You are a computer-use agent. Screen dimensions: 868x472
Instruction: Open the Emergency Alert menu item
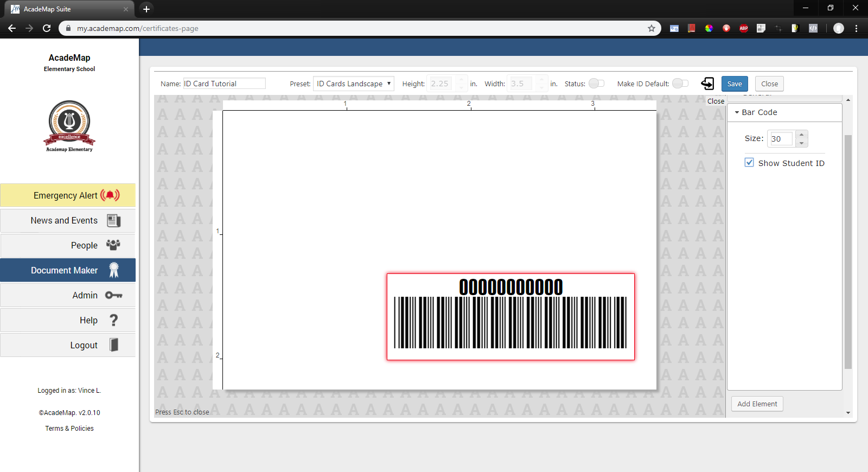pyautogui.click(x=68, y=195)
